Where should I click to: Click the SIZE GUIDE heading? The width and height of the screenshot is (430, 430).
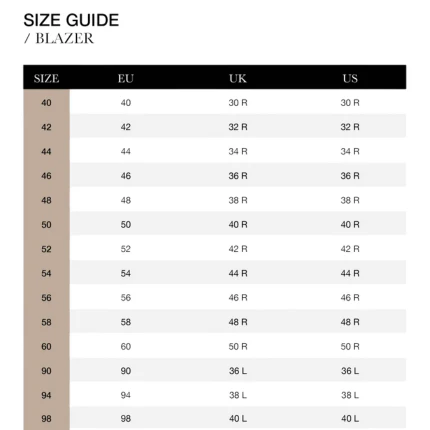(71, 20)
